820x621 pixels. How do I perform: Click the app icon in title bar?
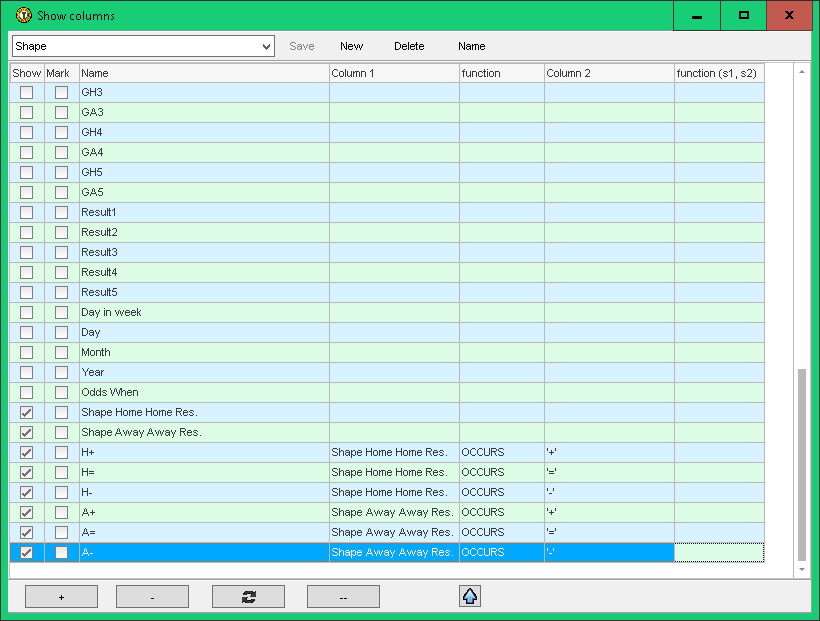(x=24, y=16)
